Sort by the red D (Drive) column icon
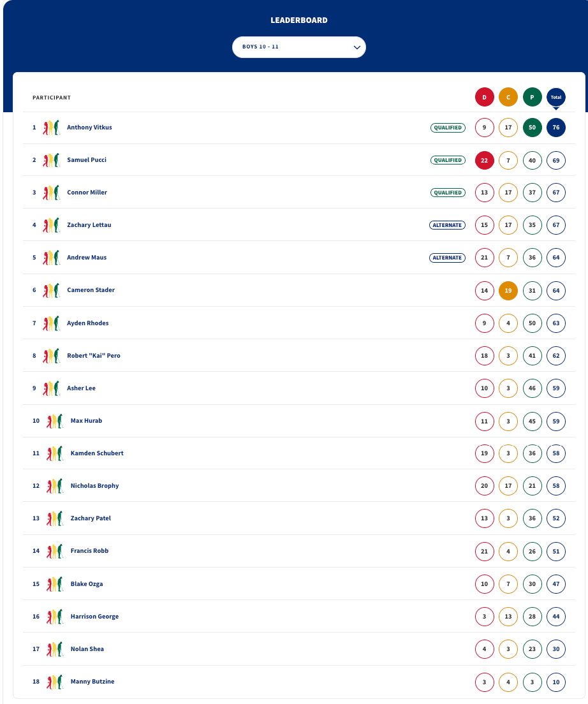 click(x=484, y=97)
